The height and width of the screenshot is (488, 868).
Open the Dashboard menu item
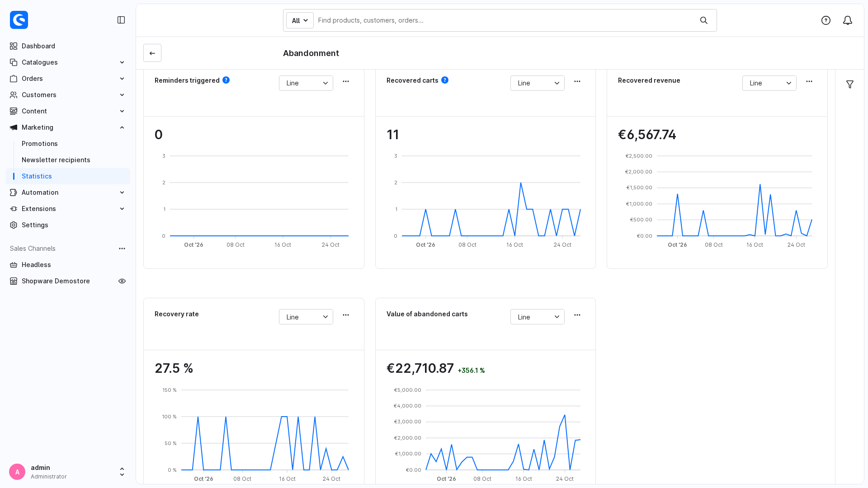(x=68, y=46)
